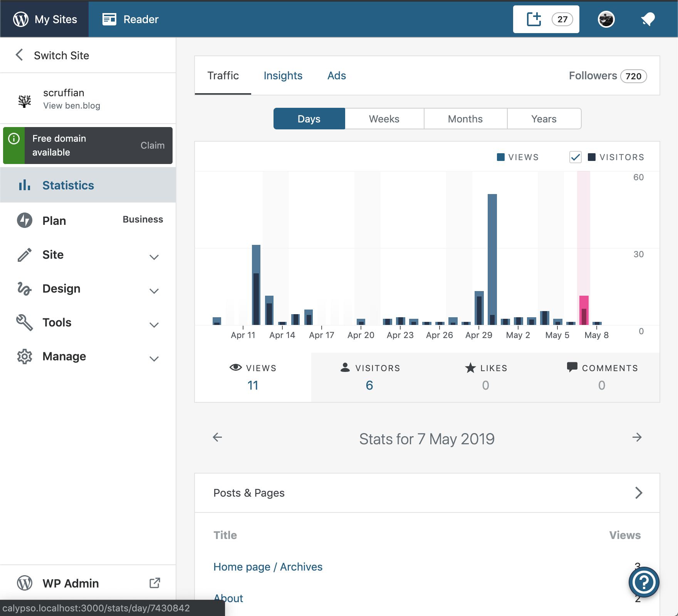Select the Likes stat tab

click(486, 377)
